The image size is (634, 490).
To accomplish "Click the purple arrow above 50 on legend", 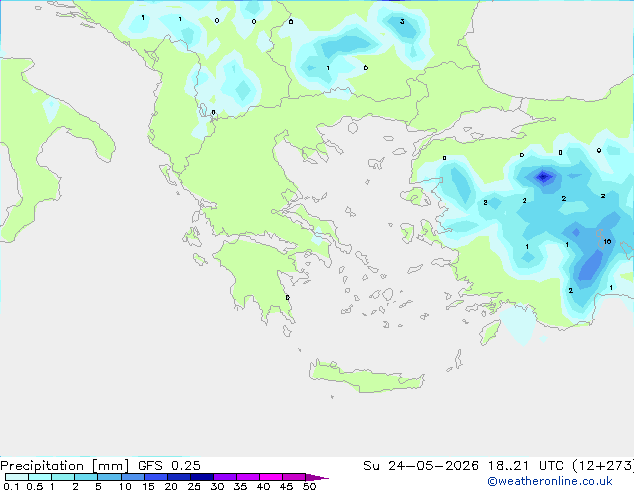I will pos(317,477).
